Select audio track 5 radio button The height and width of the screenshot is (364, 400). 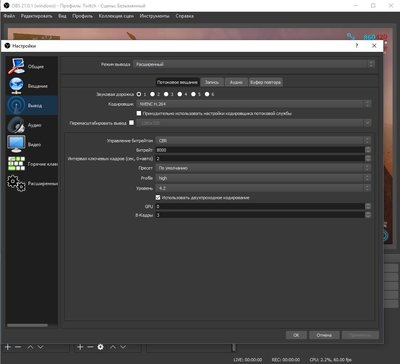193,94
